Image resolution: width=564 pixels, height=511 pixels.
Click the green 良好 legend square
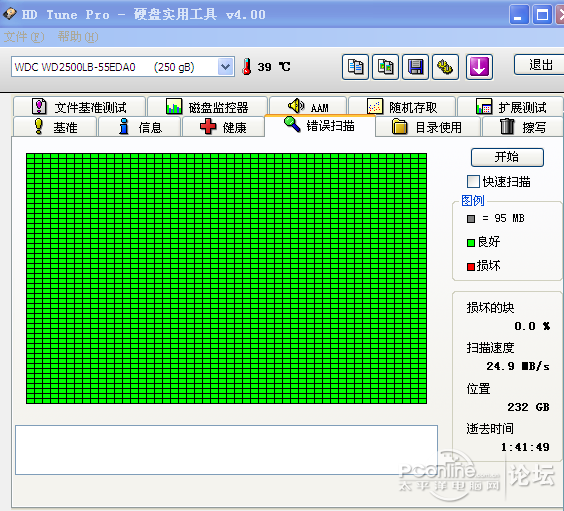[x=471, y=243]
